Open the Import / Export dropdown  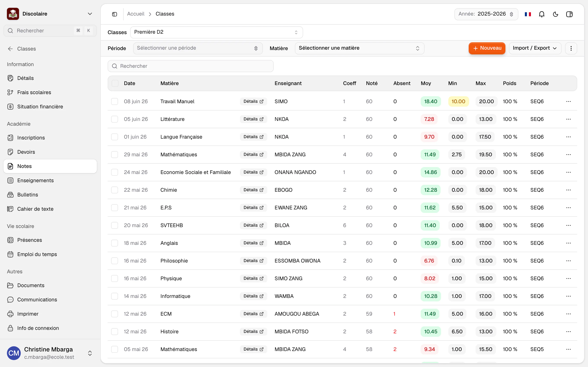(x=535, y=48)
